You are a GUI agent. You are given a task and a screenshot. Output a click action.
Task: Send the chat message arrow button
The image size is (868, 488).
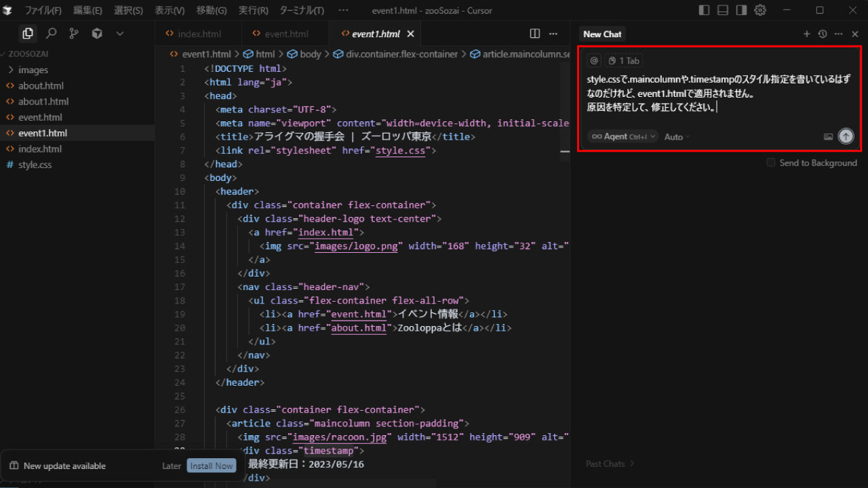click(846, 136)
